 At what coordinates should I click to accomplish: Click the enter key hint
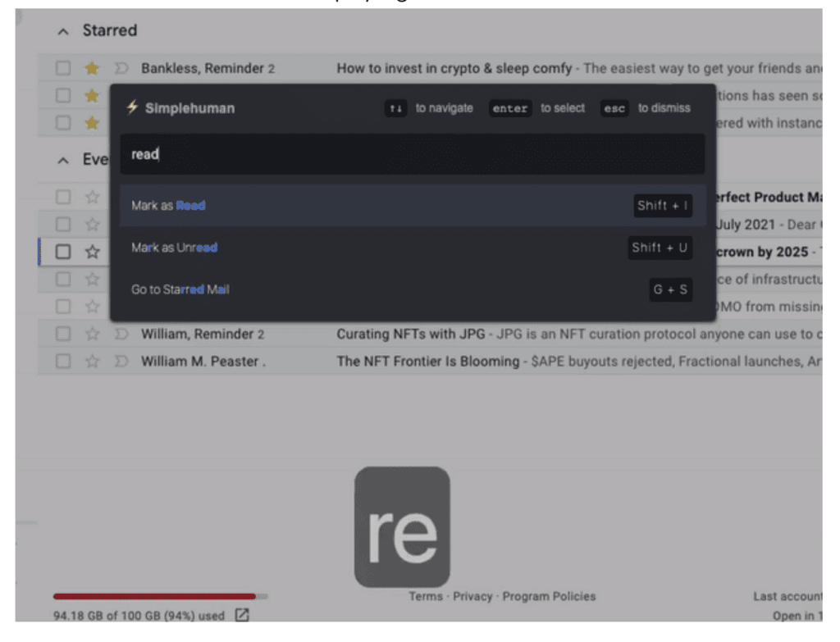coord(510,108)
